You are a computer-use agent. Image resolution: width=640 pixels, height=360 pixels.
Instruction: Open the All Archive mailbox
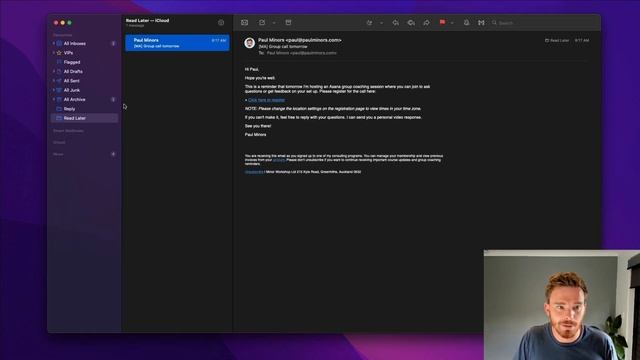click(74, 100)
